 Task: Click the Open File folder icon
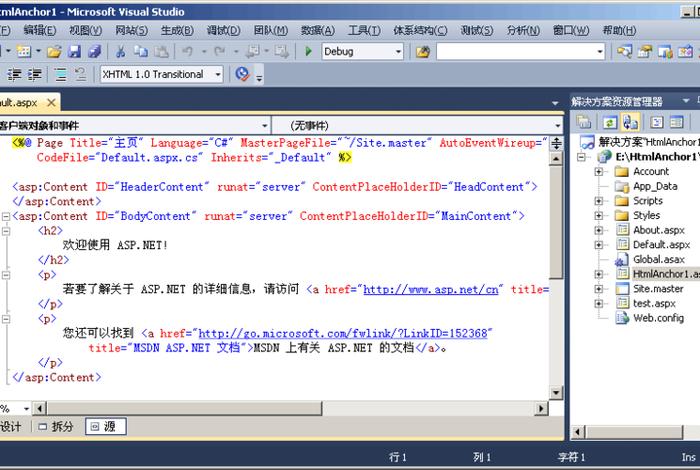coord(54,52)
